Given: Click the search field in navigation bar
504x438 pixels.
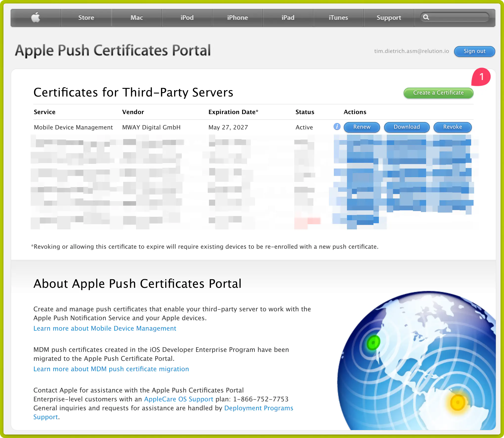Looking at the screenshot, I should click(455, 17).
